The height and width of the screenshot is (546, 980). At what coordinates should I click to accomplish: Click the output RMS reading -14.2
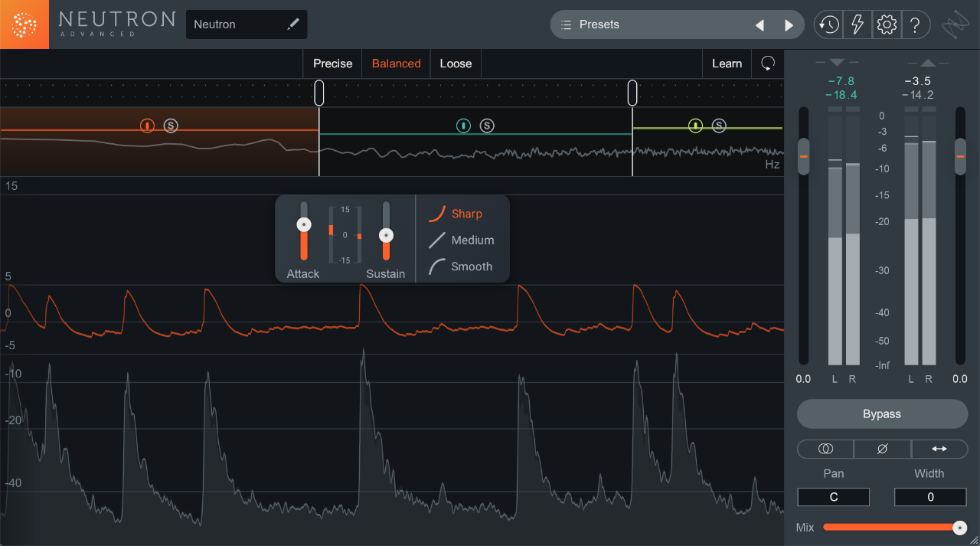click(917, 95)
